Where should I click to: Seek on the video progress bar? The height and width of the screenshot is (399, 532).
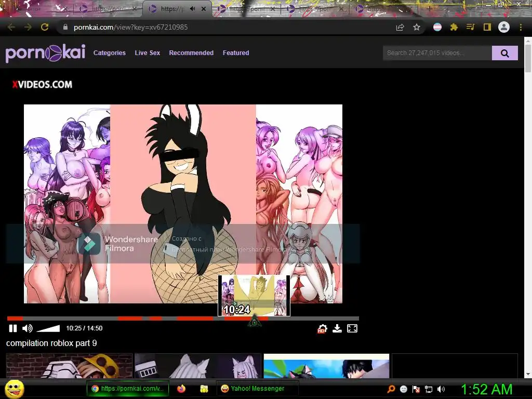(183, 318)
